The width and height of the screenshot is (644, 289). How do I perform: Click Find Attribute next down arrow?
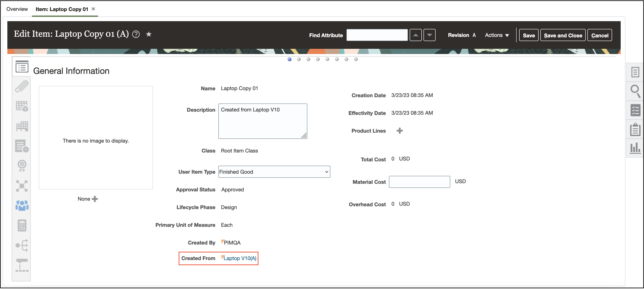point(429,35)
